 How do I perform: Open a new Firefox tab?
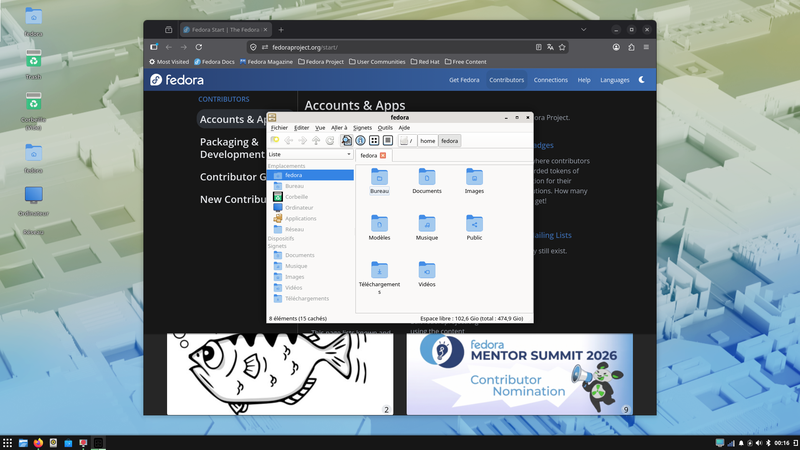[281, 30]
